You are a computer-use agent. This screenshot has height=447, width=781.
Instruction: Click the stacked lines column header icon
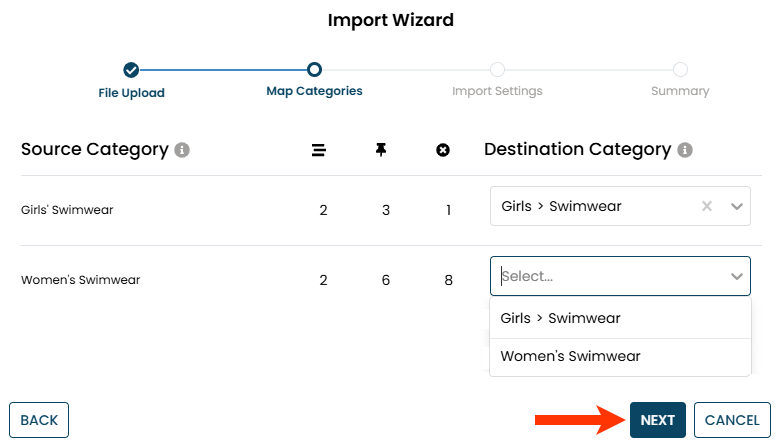(319, 150)
